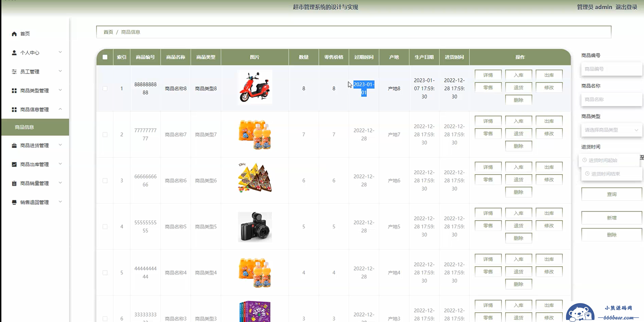The height and width of the screenshot is (322, 644).
Task: Expand the 商品出库管理 chevron
Action: (60, 164)
